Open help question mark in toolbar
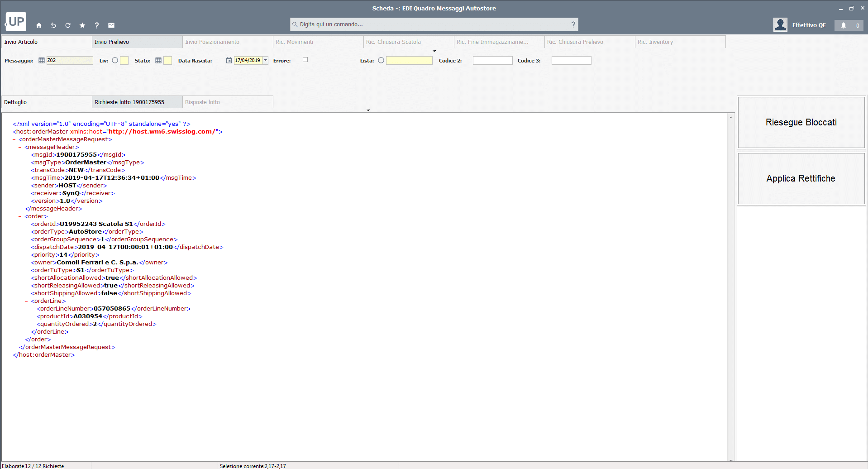Viewport: 868px width, 469px height. click(97, 25)
